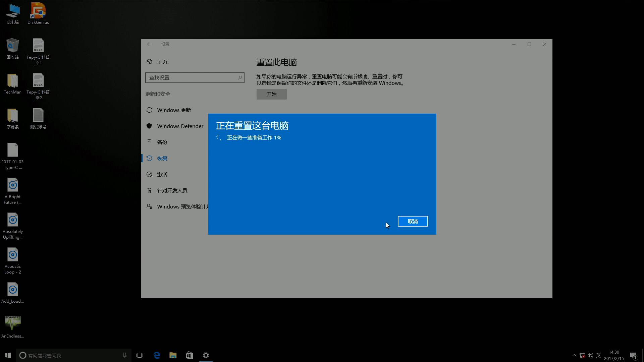Open Windows Store taskbar icon
This screenshot has width=644, height=362.
(x=189, y=355)
